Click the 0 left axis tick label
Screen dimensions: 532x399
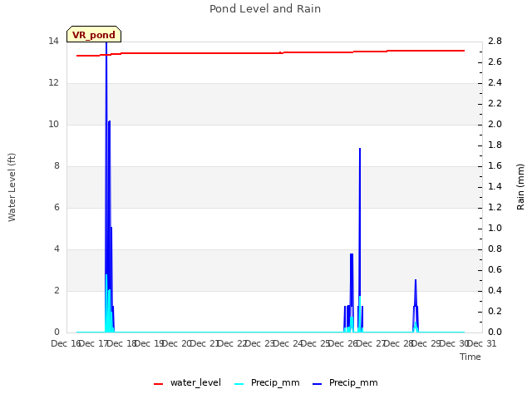click(x=57, y=332)
